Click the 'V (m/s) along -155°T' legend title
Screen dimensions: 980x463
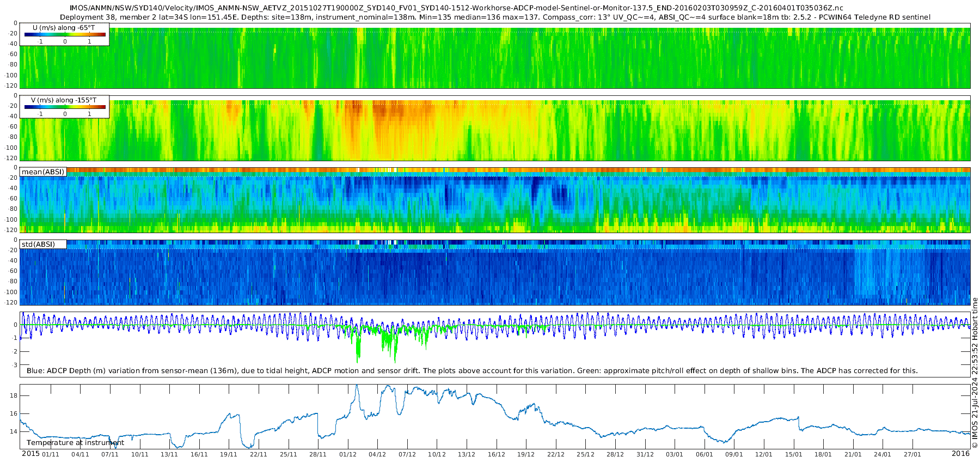pos(64,100)
